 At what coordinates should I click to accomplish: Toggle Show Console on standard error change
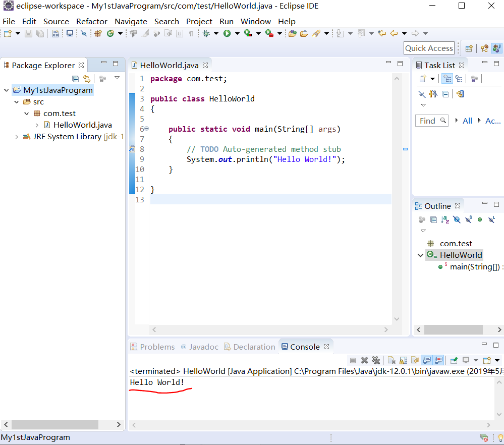438,360
